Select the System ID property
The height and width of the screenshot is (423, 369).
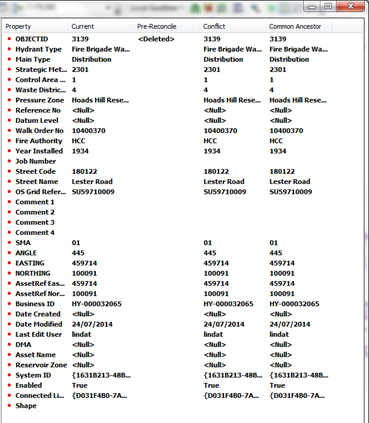[x=33, y=375]
